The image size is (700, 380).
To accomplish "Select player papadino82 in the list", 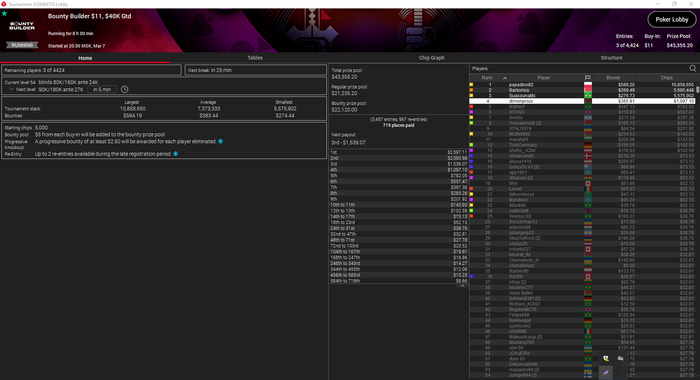I will point(582,84).
